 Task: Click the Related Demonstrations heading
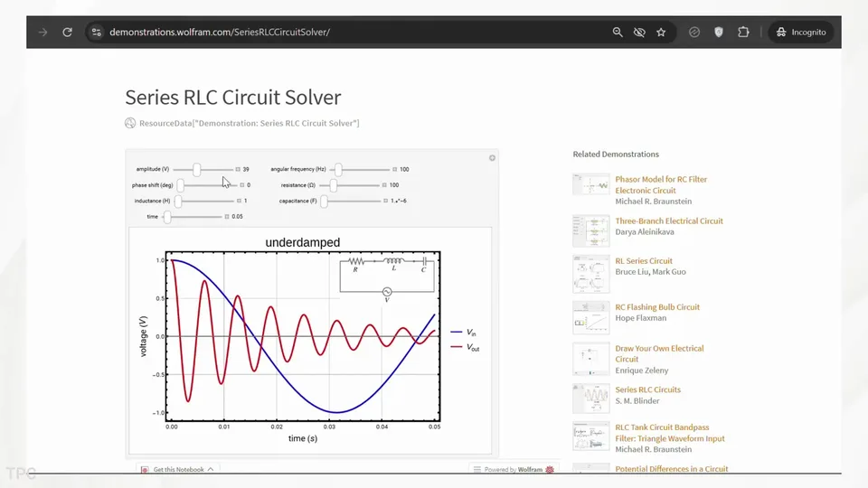point(616,155)
